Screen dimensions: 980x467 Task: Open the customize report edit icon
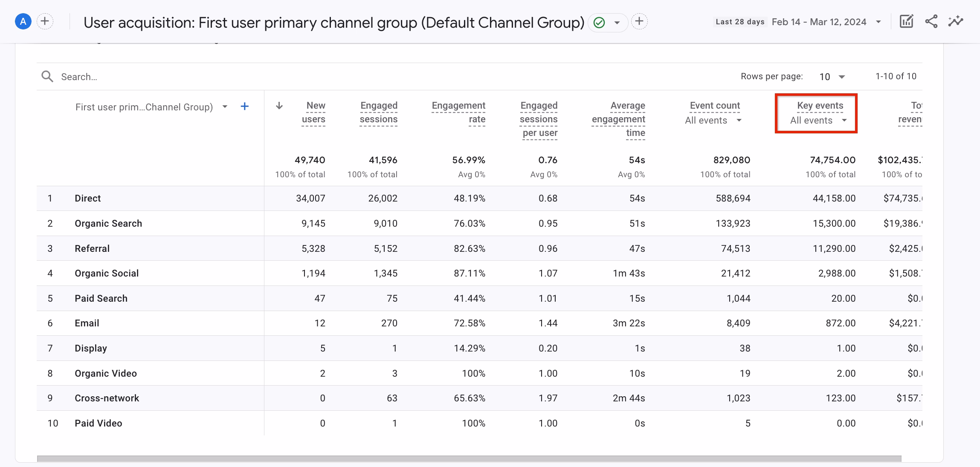906,21
